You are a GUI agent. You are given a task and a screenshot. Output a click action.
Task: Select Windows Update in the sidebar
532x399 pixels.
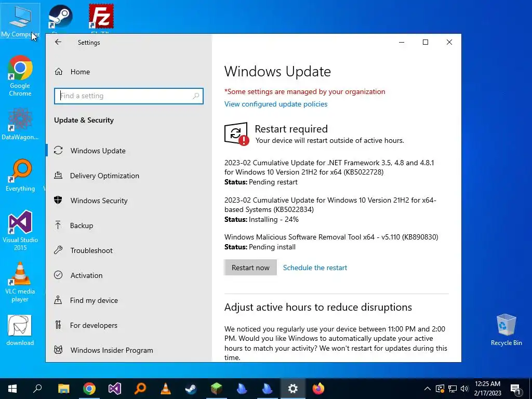(x=98, y=151)
